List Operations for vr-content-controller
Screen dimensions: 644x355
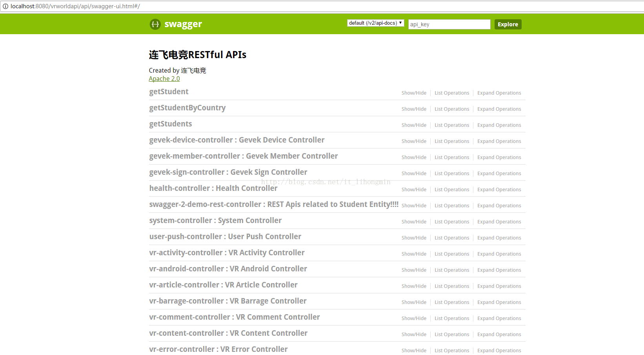click(x=452, y=335)
